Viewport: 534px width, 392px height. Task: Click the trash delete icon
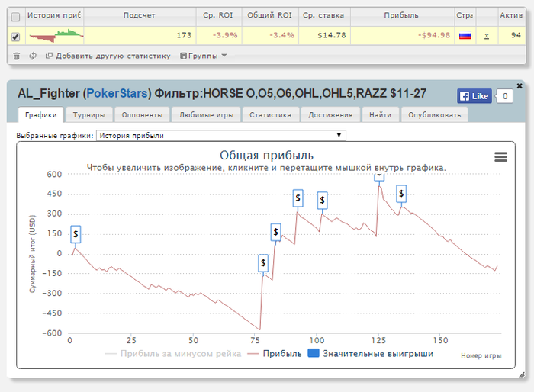(x=16, y=56)
